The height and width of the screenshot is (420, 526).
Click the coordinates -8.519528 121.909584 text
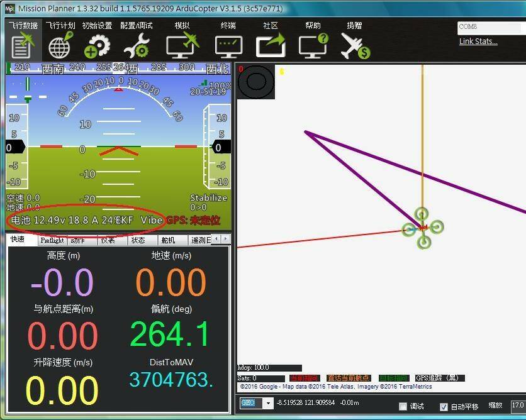coord(306,402)
